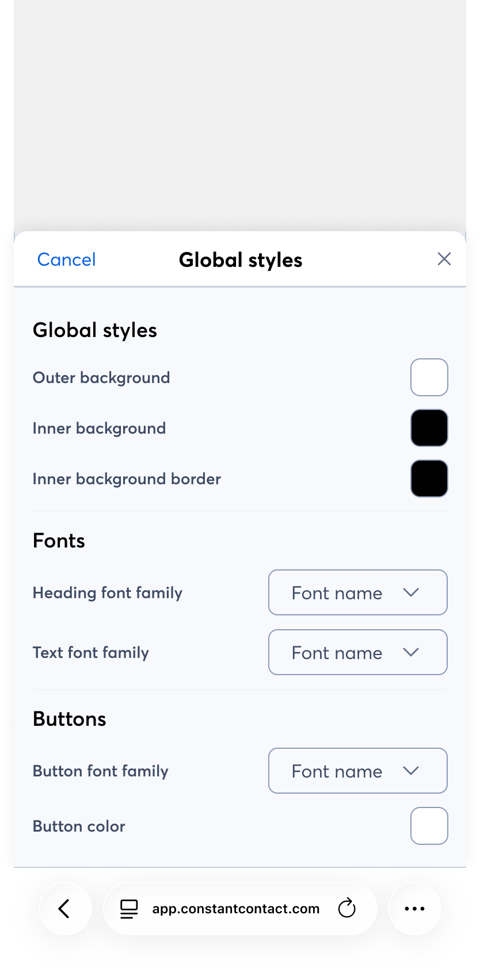480x980 pixels.
Task: Select the Outer background label
Action: point(101,378)
